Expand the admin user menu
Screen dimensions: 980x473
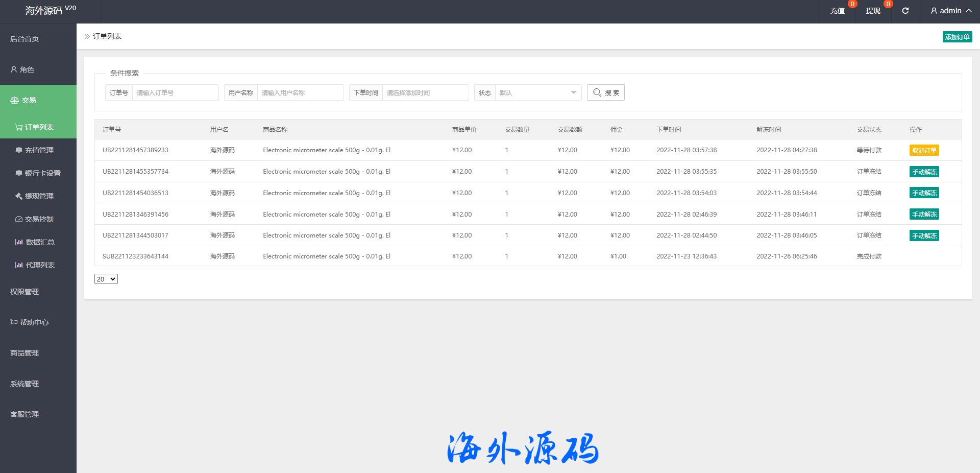(950, 11)
